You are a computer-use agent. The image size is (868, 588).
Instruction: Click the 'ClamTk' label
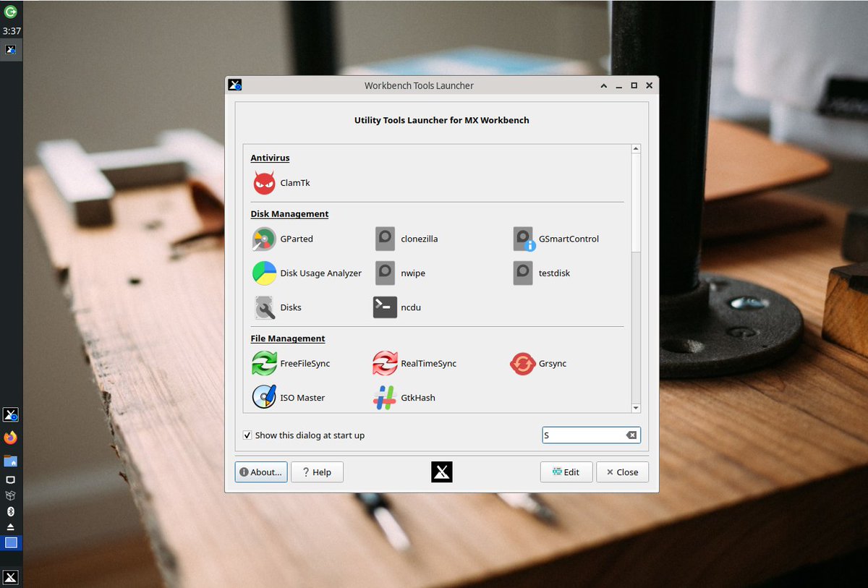pos(295,183)
